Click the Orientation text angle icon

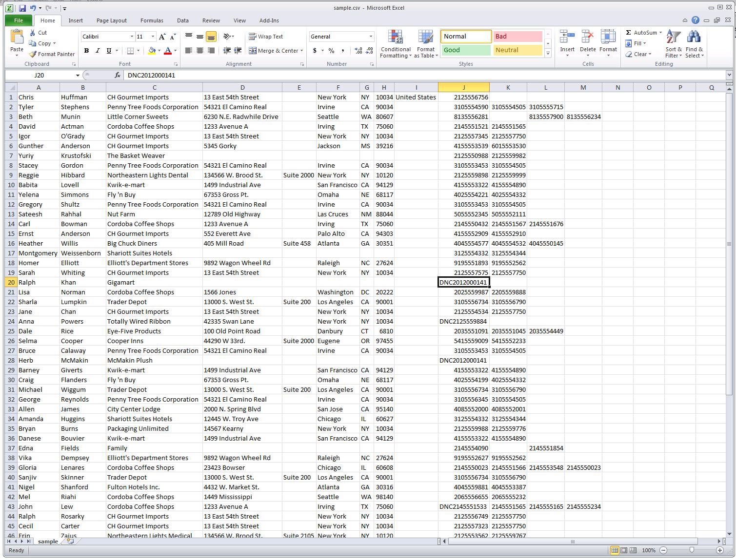point(227,37)
